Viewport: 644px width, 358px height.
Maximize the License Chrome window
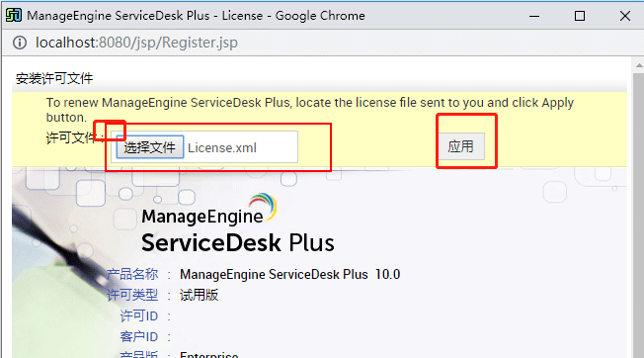pos(580,16)
